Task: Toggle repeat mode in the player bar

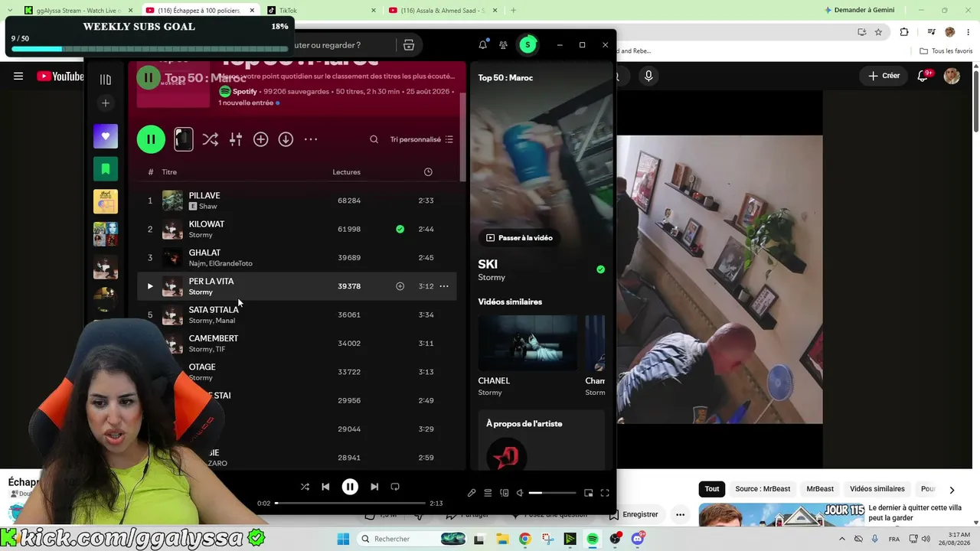Action: point(395,487)
